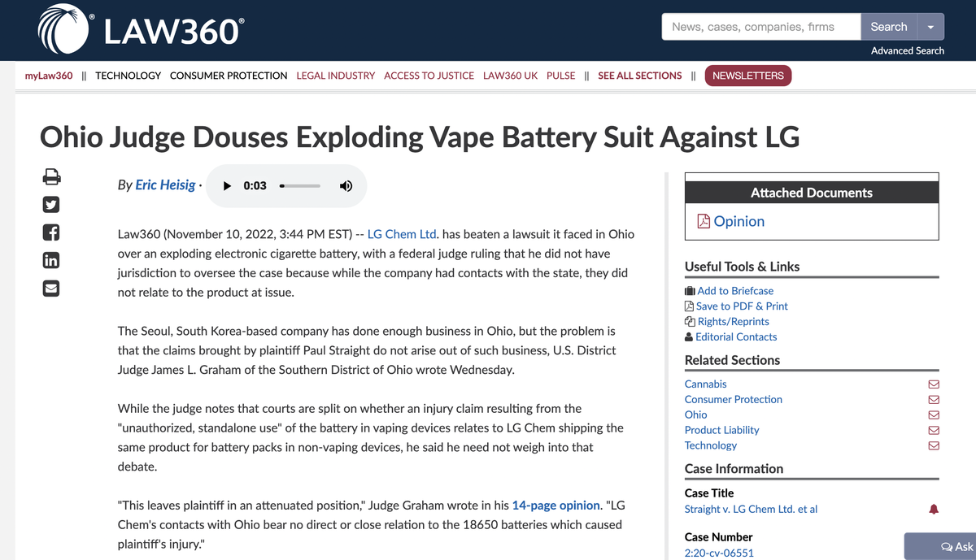976x560 pixels.
Task: Click the Search button
Action: (888, 27)
